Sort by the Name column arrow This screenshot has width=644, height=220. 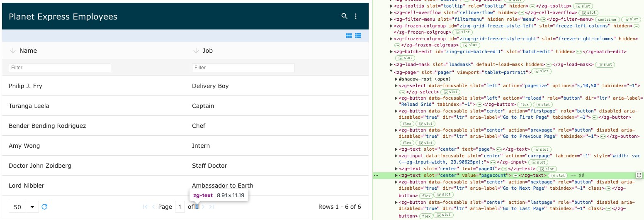coord(12,51)
